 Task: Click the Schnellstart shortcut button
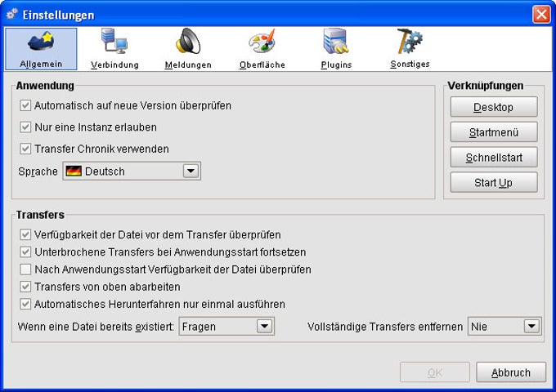tap(494, 157)
